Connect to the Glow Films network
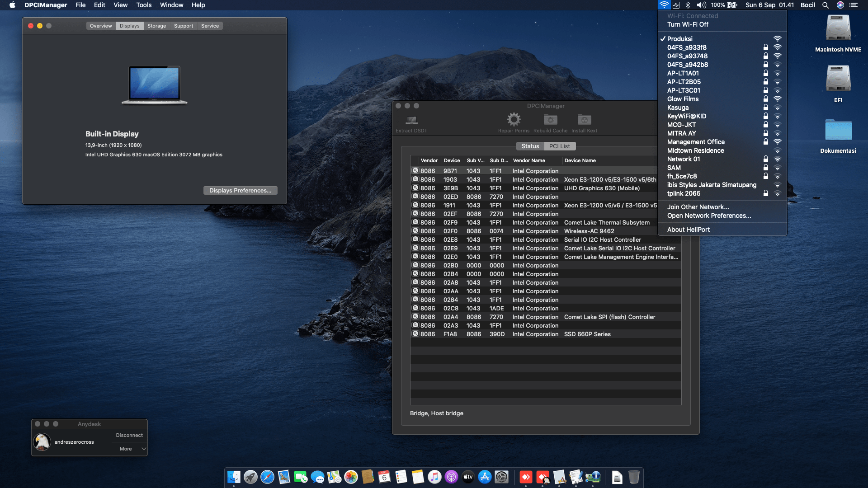Image resolution: width=868 pixels, height=488 pixels. click(x=722, y=99)
